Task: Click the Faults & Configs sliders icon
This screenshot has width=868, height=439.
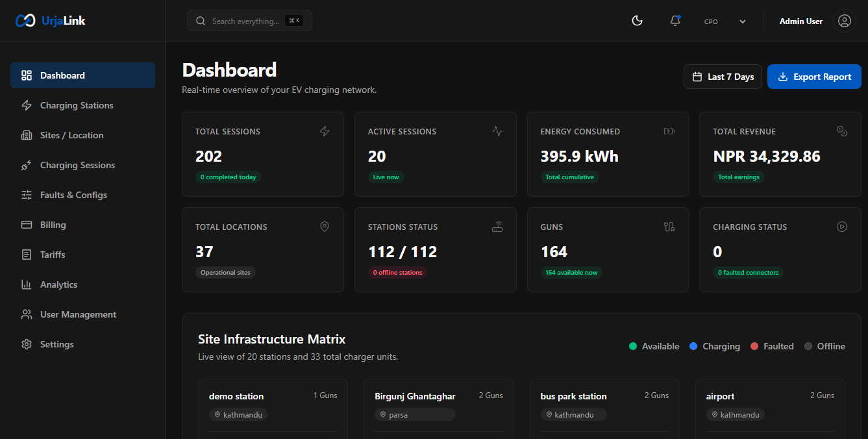Action: (x=27, y=195)
